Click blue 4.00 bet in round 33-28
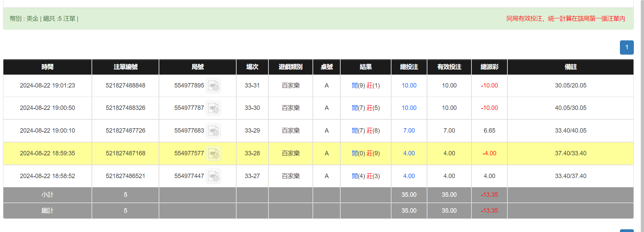 tap(409, 153)
